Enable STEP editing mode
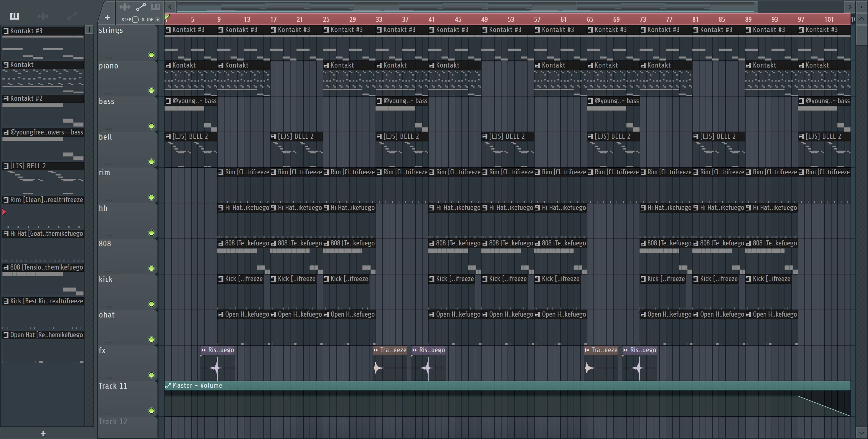868x439 pixels. coord(135,20)
